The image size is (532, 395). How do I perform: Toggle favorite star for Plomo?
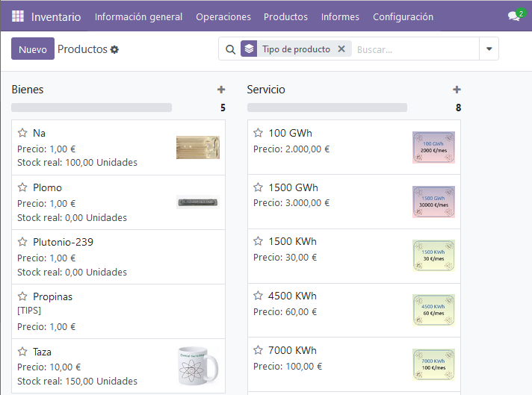(x=22, y=187)
